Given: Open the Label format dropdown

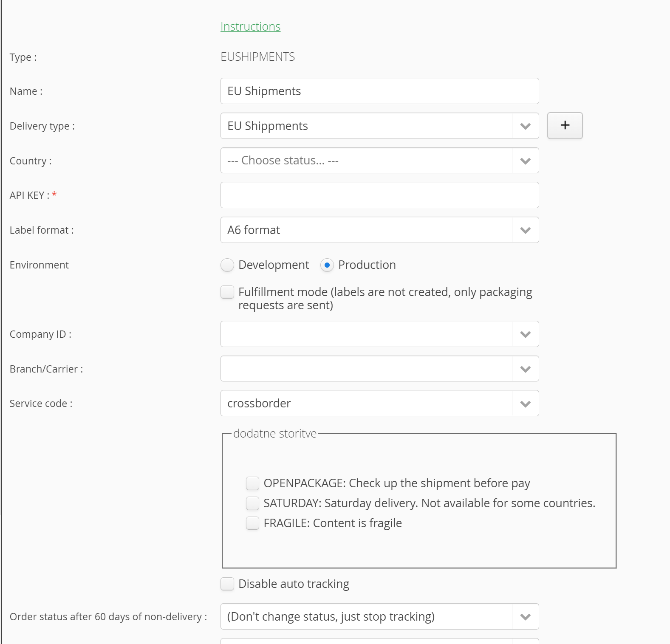Looking at the screenshot, I should click(379, 230).
